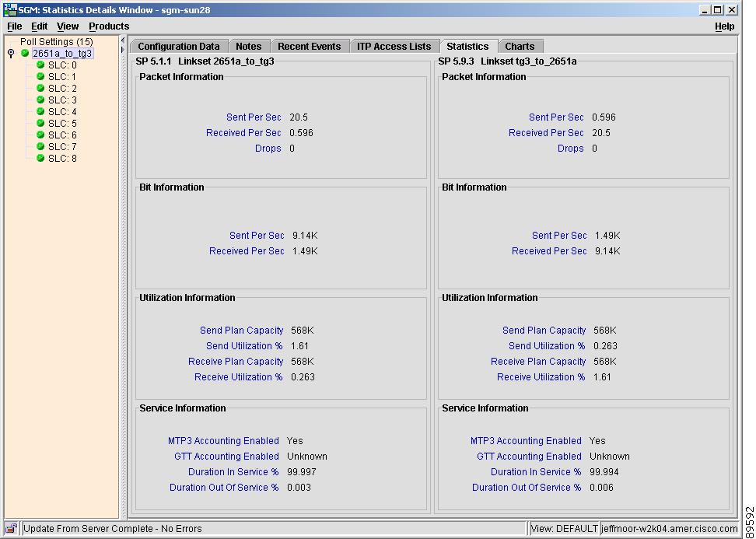
Task: Click the lock icon in the status bar
Action: tap(11, 528)
